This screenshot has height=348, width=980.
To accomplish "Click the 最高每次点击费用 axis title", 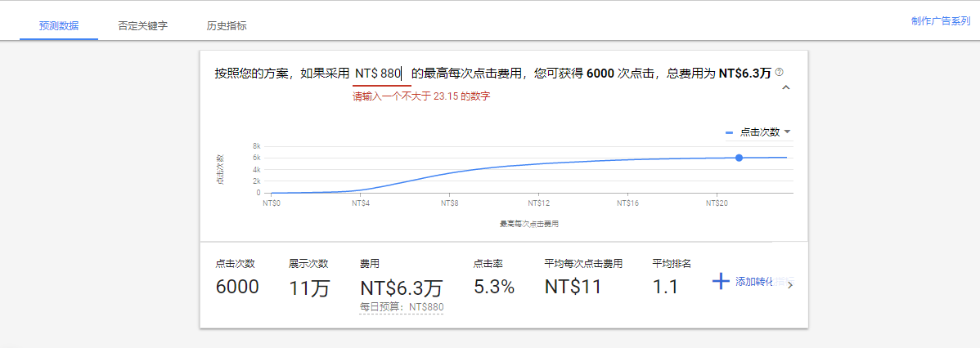I will tap(528, 223).
